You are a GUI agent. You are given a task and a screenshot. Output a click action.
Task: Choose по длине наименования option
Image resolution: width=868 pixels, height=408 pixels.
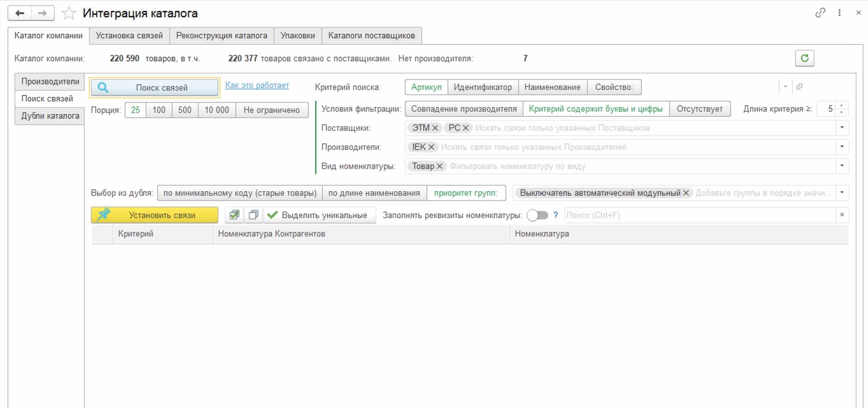374,193
